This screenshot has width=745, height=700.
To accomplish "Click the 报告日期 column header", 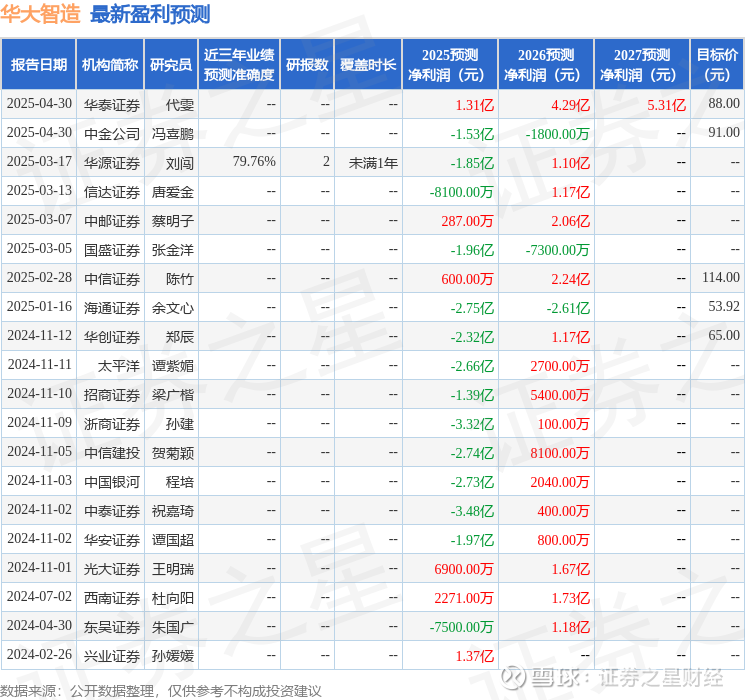I will point(38,65).
